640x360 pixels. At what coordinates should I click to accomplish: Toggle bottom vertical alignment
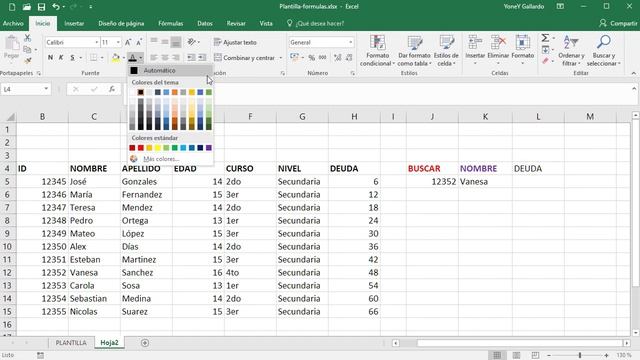176,42
